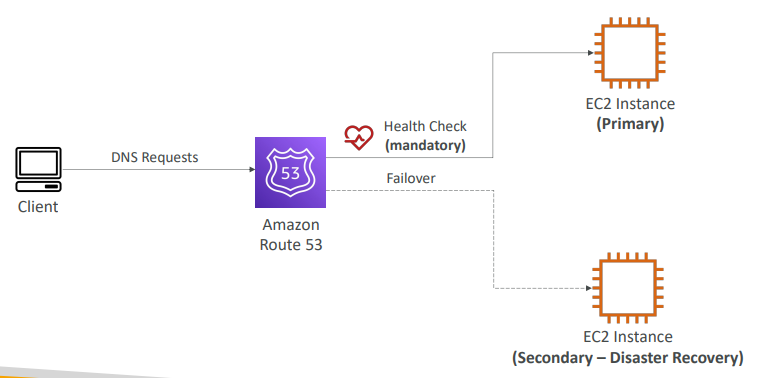Click the arrowhead entering the Primary EC2 instance
This screenshot has width=767, height=378.
590,53
